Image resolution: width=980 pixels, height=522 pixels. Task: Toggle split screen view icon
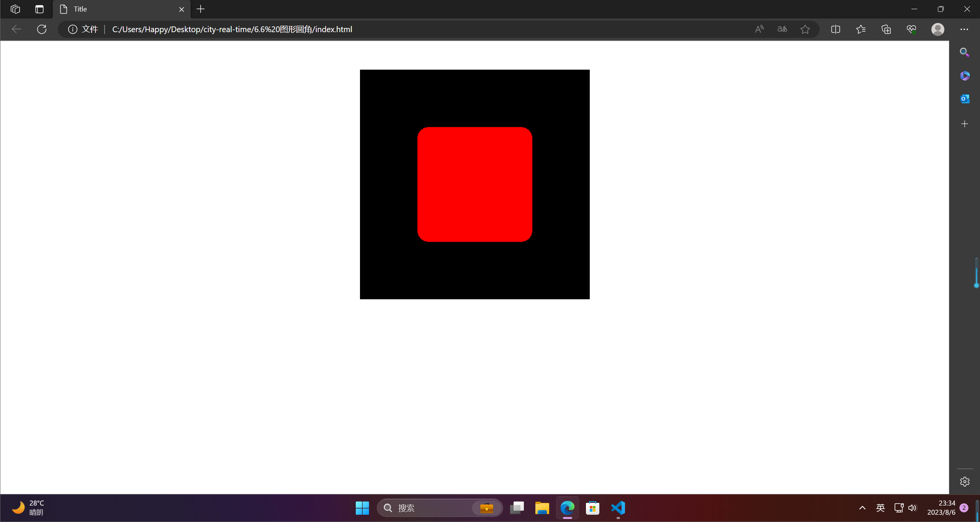[x=836, y=29]
